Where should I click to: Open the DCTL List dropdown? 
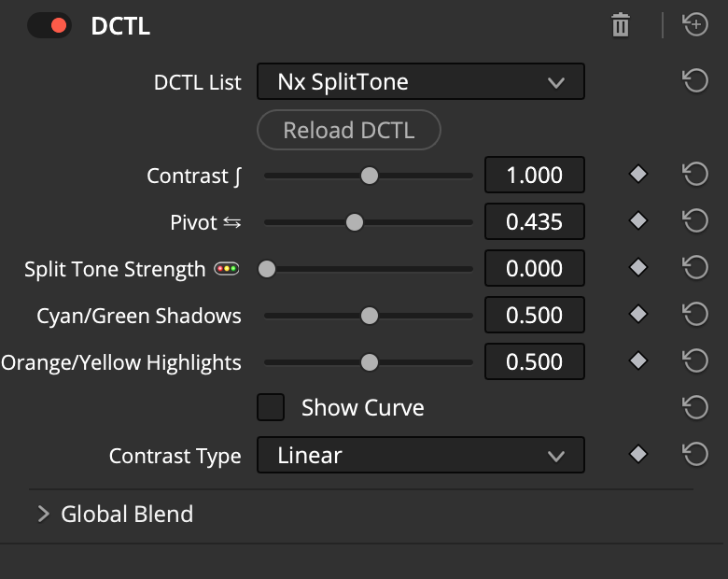tap(420, 82)
